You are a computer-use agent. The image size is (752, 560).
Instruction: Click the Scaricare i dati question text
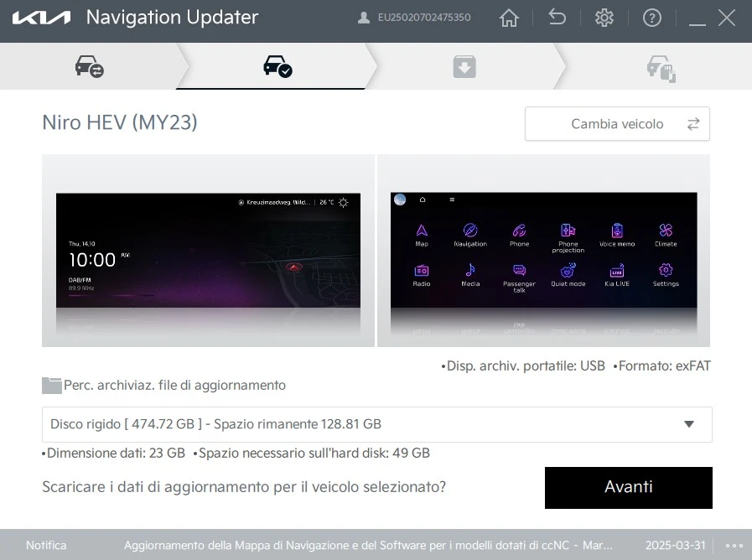pos(244,487)
